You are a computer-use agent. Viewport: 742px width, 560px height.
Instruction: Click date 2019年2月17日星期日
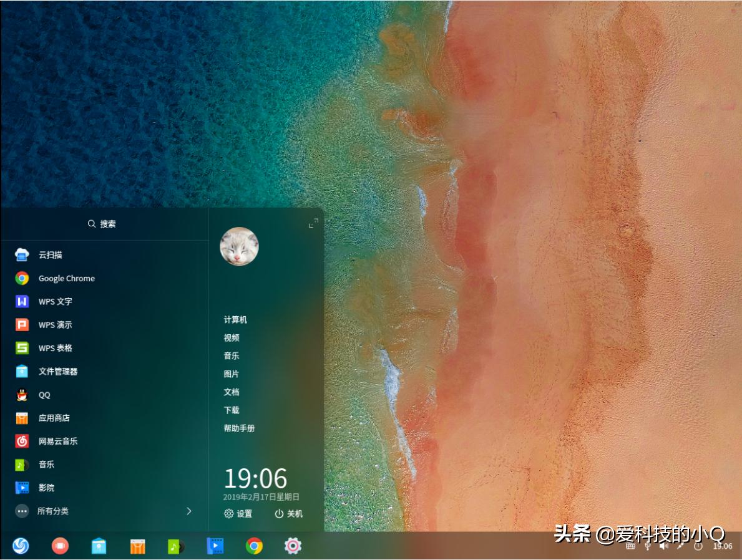[x=261, y=496]
